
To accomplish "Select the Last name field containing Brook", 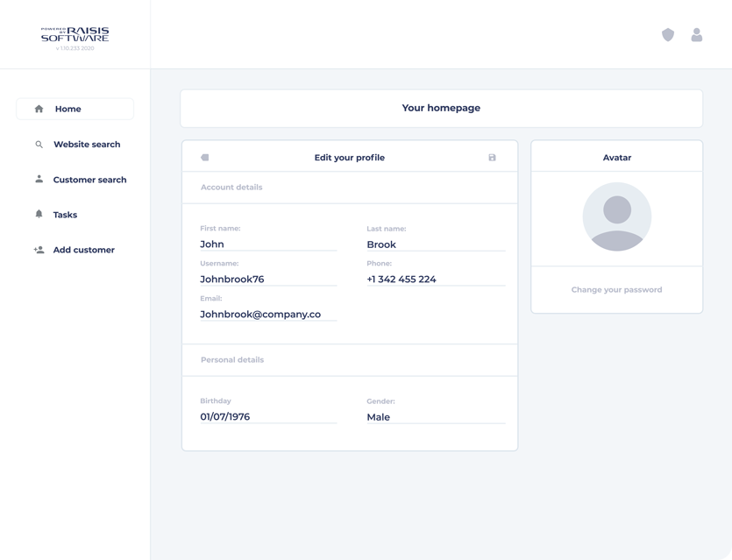I will coord(435,245).
